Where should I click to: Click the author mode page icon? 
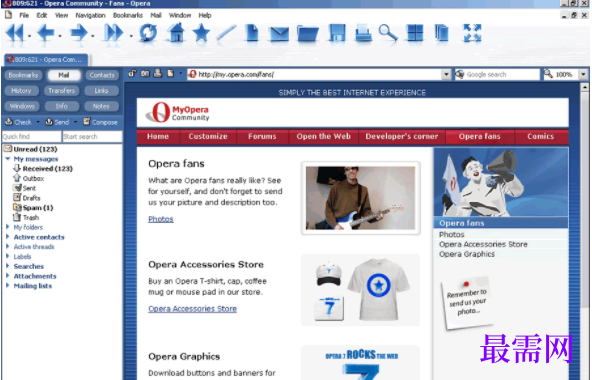pyautogui.click(x=171, y=74)
